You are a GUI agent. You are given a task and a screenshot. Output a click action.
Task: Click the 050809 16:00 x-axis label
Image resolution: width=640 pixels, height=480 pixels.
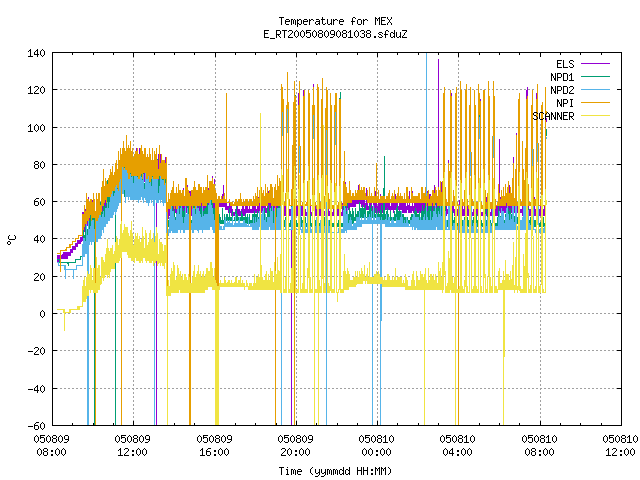[x=214, y=445]
